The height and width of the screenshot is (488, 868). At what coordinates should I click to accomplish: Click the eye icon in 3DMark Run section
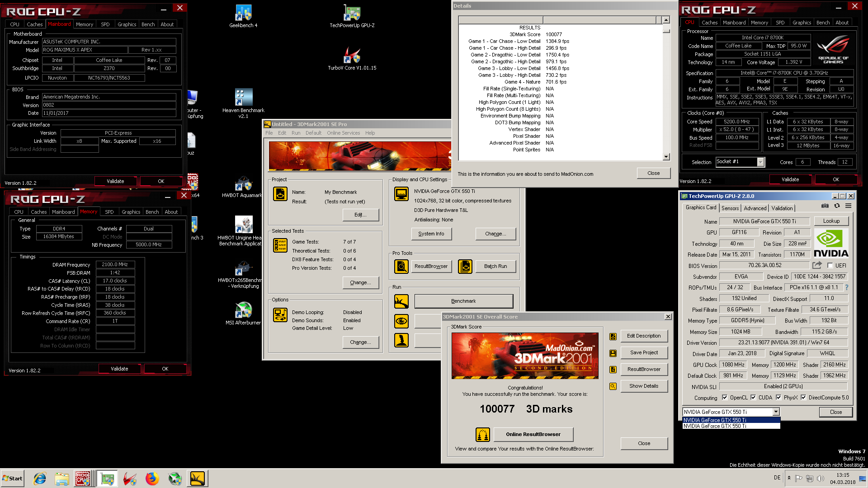[401, 321]
